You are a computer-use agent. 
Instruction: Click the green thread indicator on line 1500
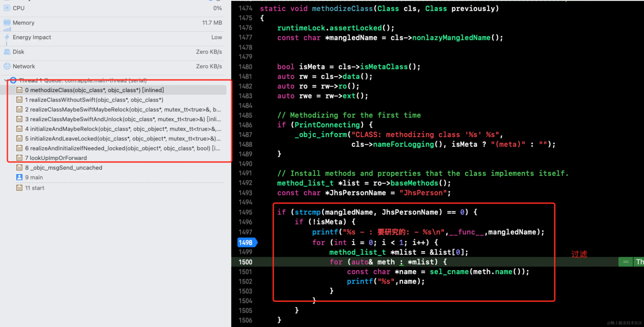click(x=625, y=262)
